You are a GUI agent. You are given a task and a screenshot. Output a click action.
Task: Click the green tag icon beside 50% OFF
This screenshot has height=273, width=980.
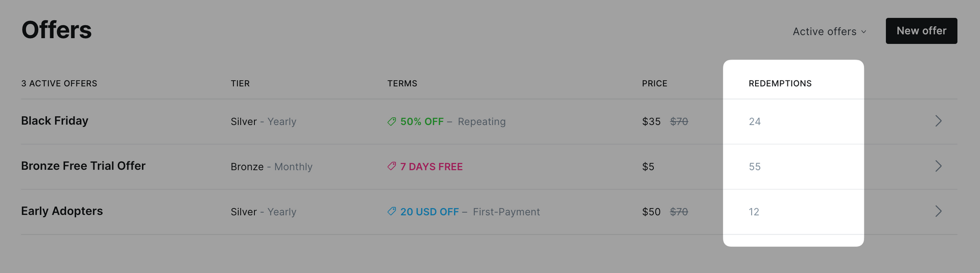point(392,121)
